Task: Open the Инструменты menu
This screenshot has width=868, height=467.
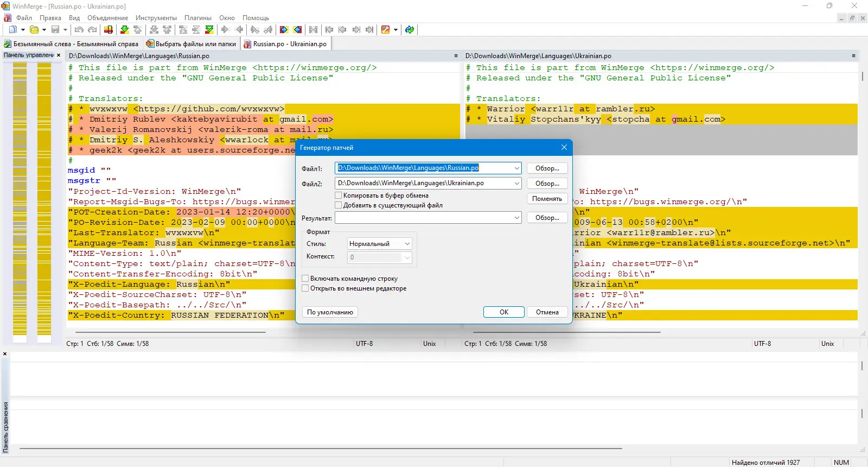Action: click(x=156, y=18)
